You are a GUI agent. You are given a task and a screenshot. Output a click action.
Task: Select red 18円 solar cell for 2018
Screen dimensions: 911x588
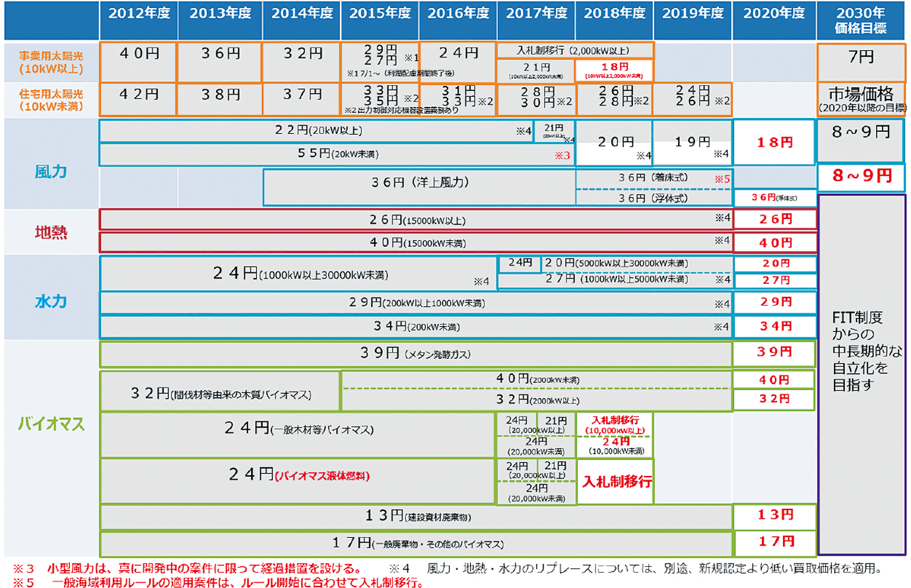(615, 71)
